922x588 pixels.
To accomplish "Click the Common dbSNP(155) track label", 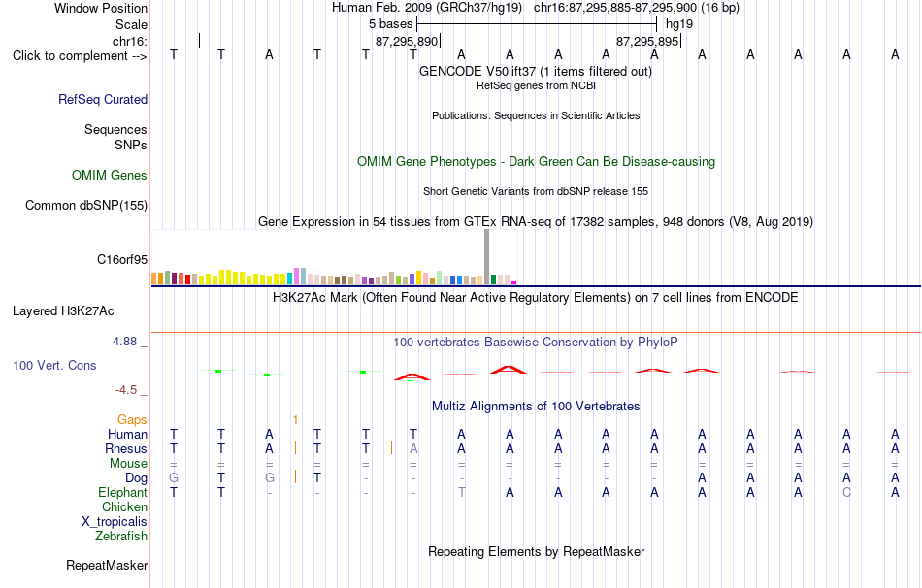I will coord(86,205).
